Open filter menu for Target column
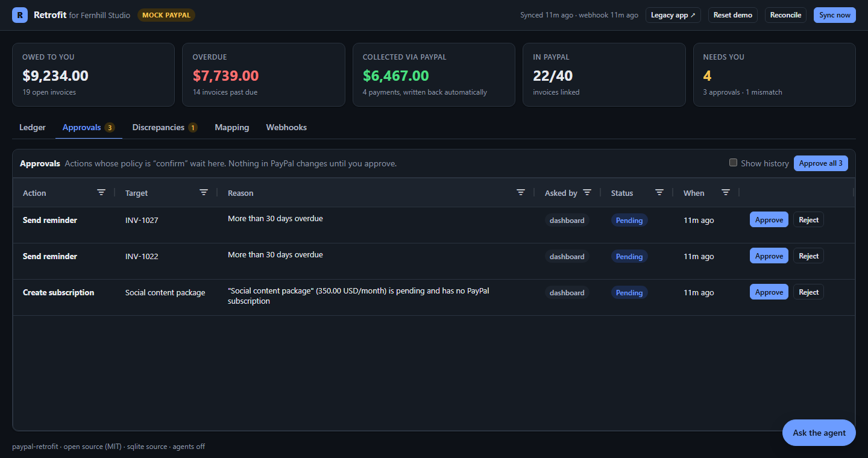This screenshot has height=458, width=868. coord(204,192)
